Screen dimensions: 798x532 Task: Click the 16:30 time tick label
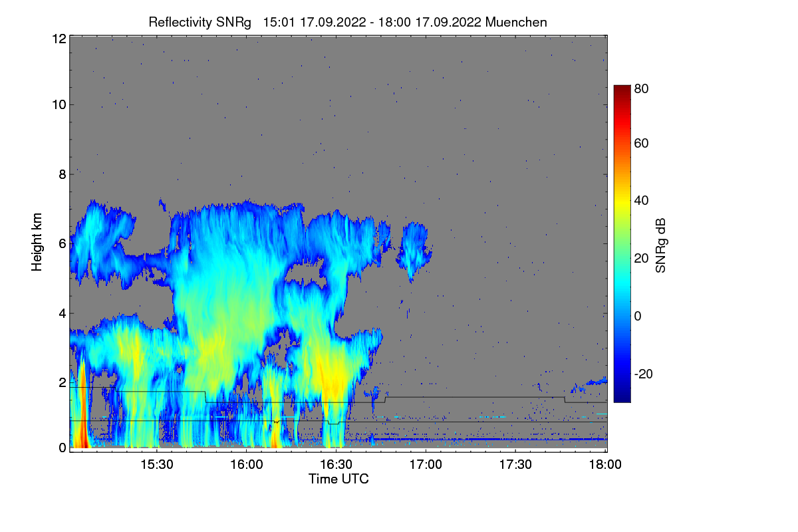coord(336,465)
